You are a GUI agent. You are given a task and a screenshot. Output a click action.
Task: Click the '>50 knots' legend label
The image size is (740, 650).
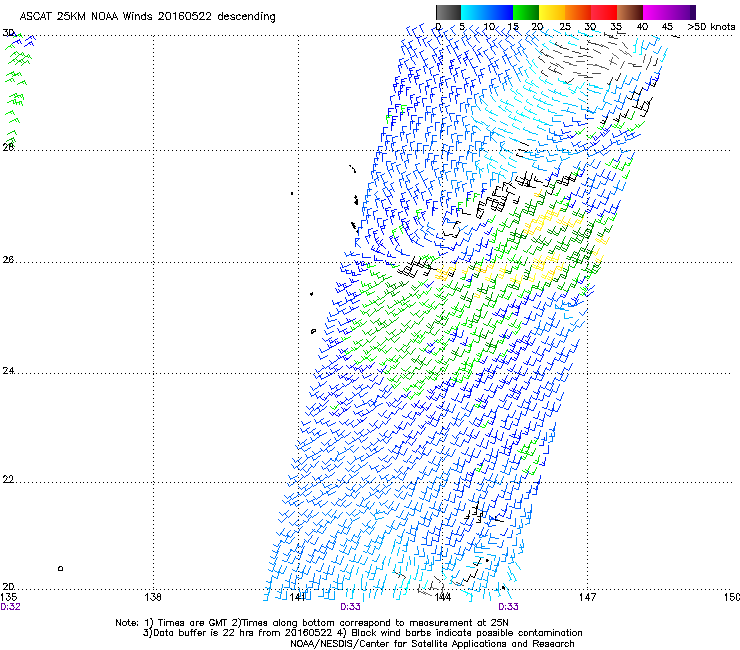point(711,27)
